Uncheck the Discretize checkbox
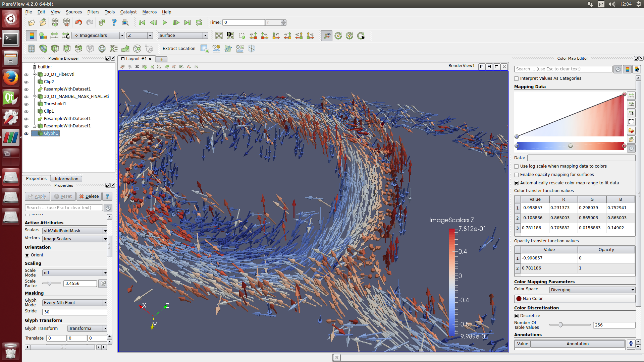Screen dimensions: 644x362 pos(517,316)
